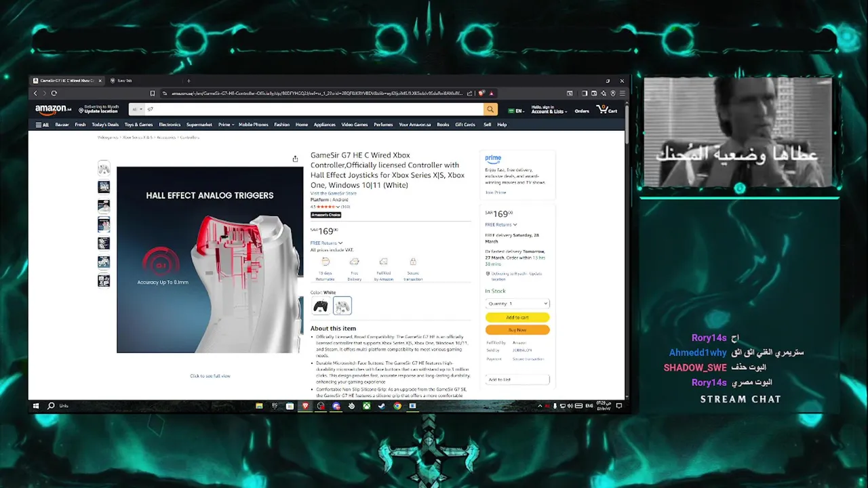Click the main Hall Effect Analog Triggers image
Image resolution: width=868 pixels, height=488 pixels.
(210, 260)
